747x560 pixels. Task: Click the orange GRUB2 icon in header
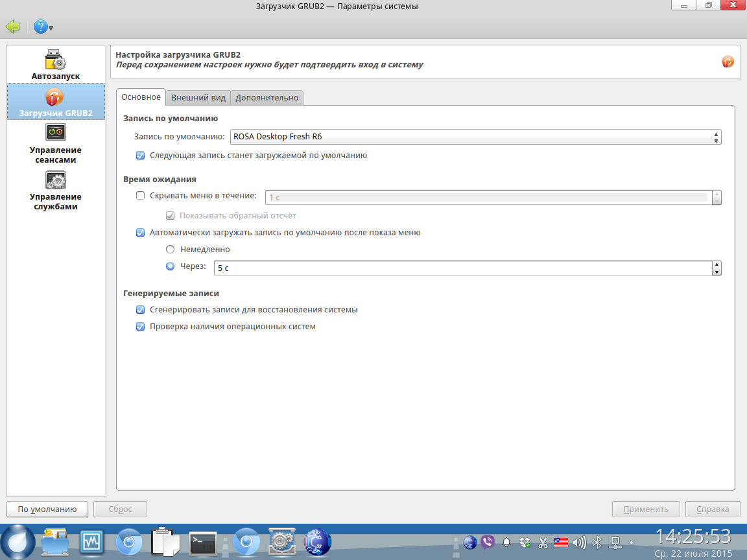click(x=728, y=62)
